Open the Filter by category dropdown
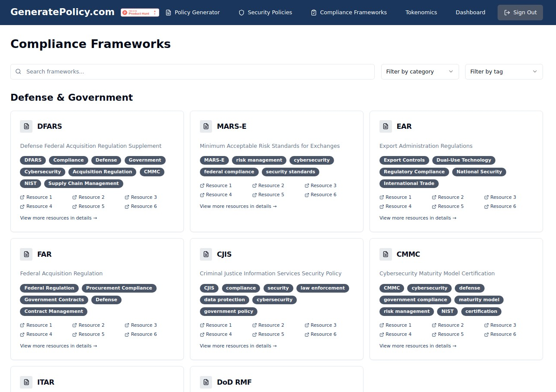 coord(419,72)
